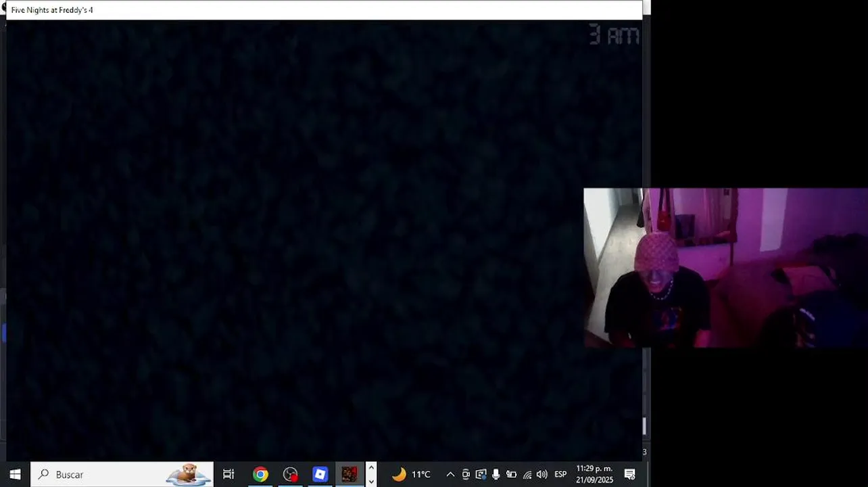Select Five Nights at Freddy's taskbar icon
The width and height of the screenshot is (868, 487).
pos(349,474)
